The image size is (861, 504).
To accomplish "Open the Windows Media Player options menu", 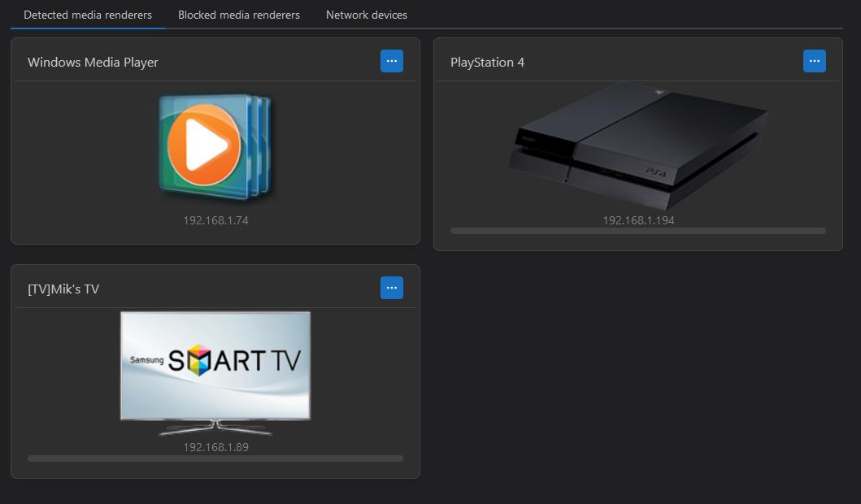I will (x=392, y=61).
